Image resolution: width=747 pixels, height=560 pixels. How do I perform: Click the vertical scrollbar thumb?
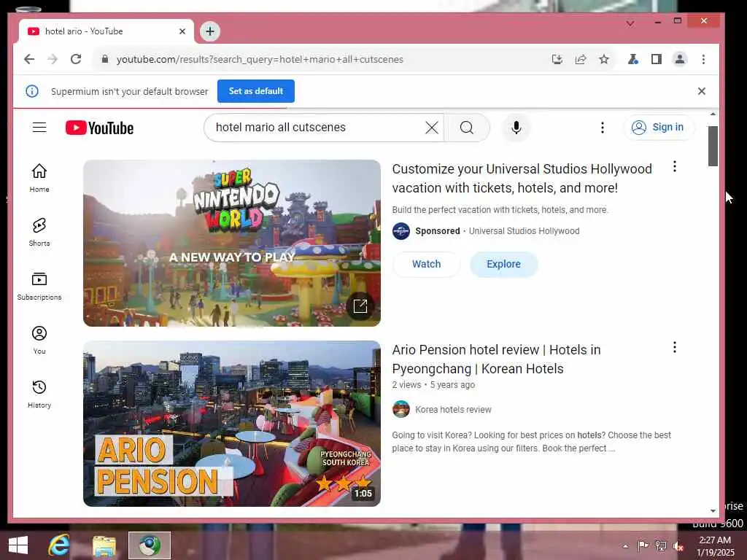pos(713,146)
